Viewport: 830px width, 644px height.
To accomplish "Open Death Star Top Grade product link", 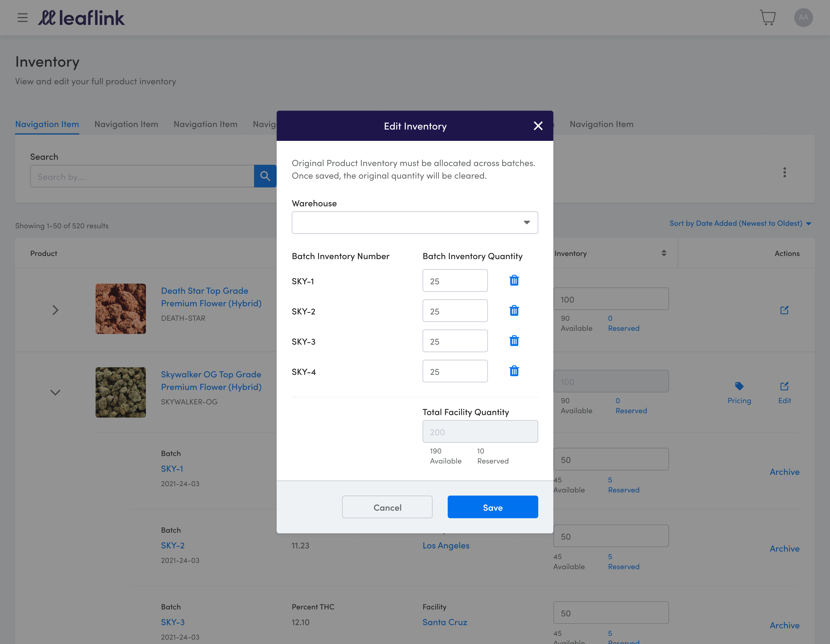I will coord(211,297).
